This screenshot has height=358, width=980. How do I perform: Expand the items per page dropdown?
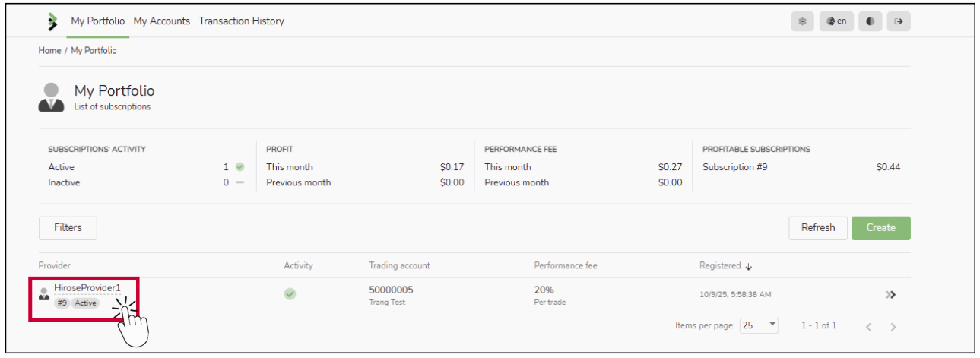pyautogui.click(x=760, y=325)
